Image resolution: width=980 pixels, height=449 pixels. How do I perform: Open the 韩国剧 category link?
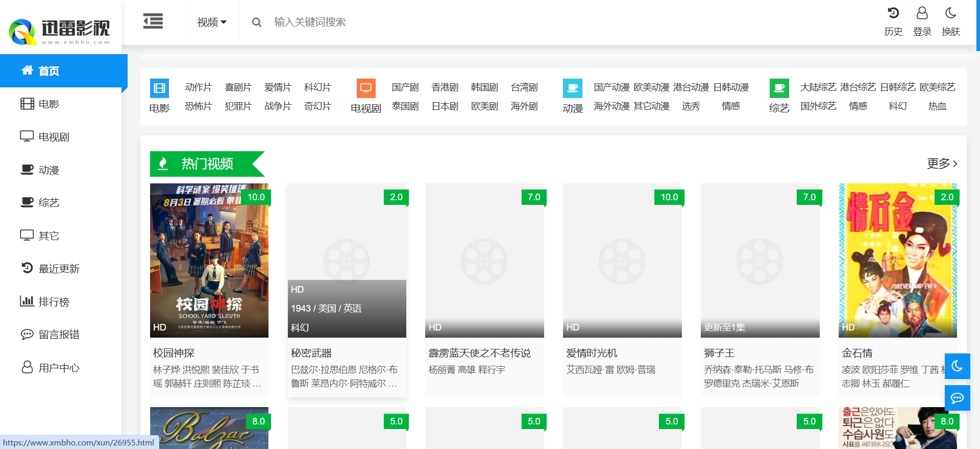pos(484,87)
